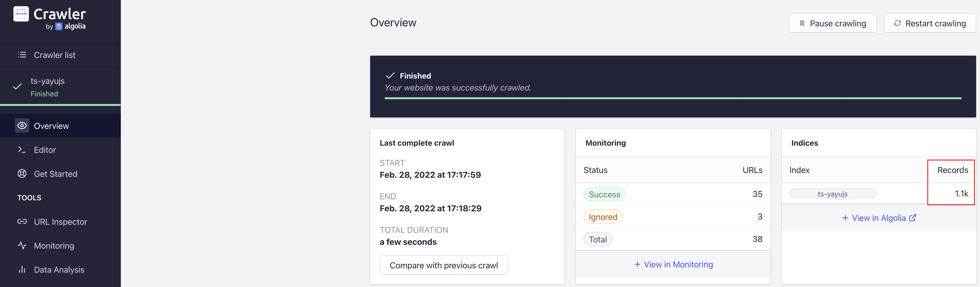Viewport: 980px width, 287px height.
Task: Click the plus icon beside View in Monitoring
Action: click(x=637, y=264)
